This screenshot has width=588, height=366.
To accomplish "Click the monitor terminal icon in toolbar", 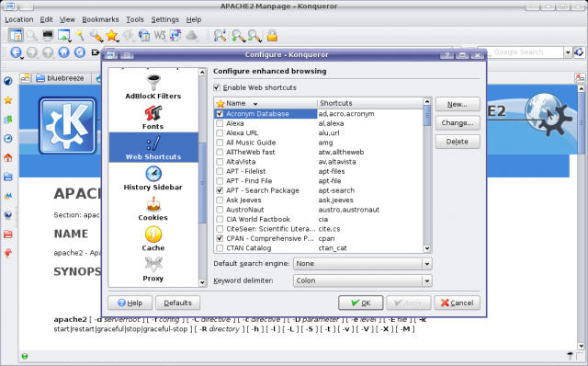I will [x=48, y=36].
